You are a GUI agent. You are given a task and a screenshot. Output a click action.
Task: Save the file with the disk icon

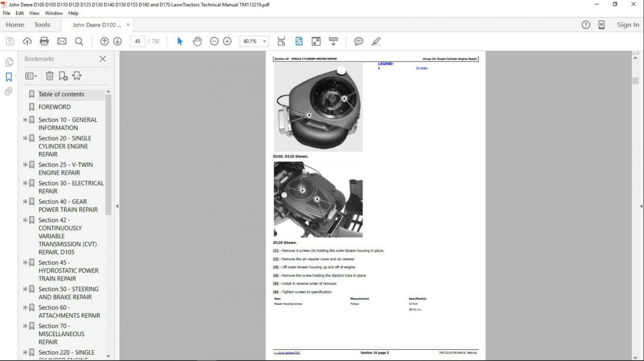[x=9, y=41]
